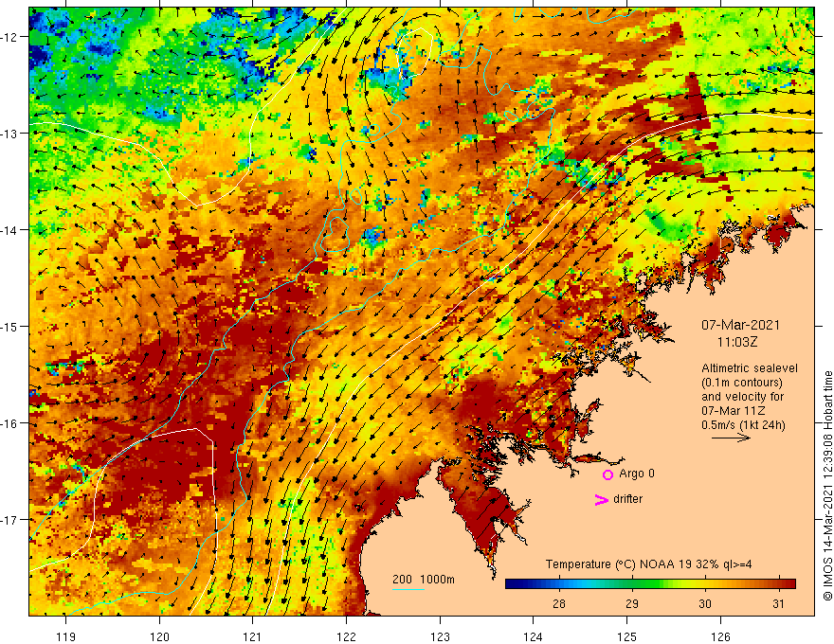Click the '07-Mar 11Z' caption line

coord(734,411)
